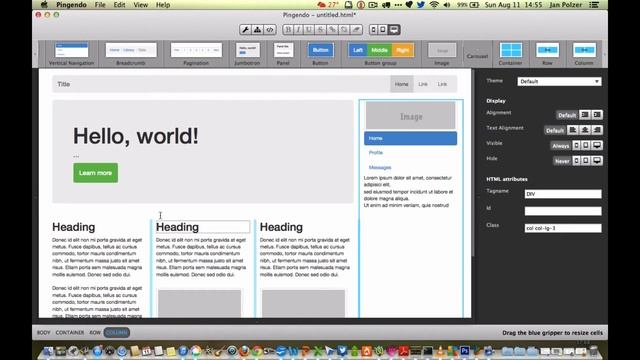Open the Theme dropdown
This screenshot has height=360, width=640.
(x=559, y=81)
